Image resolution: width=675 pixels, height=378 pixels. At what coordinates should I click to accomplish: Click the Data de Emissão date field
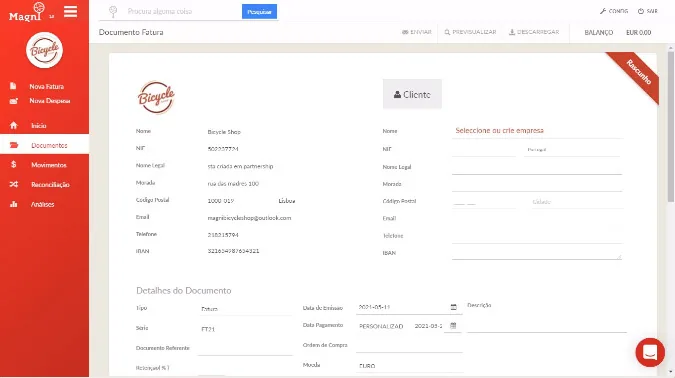[403, 307]
